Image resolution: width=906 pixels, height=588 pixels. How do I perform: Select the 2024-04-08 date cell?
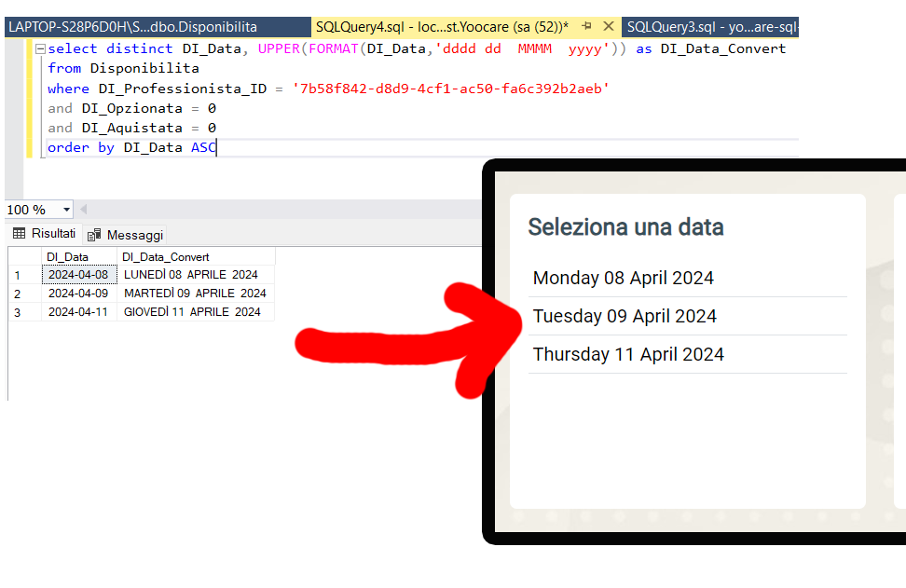(78, 275)
